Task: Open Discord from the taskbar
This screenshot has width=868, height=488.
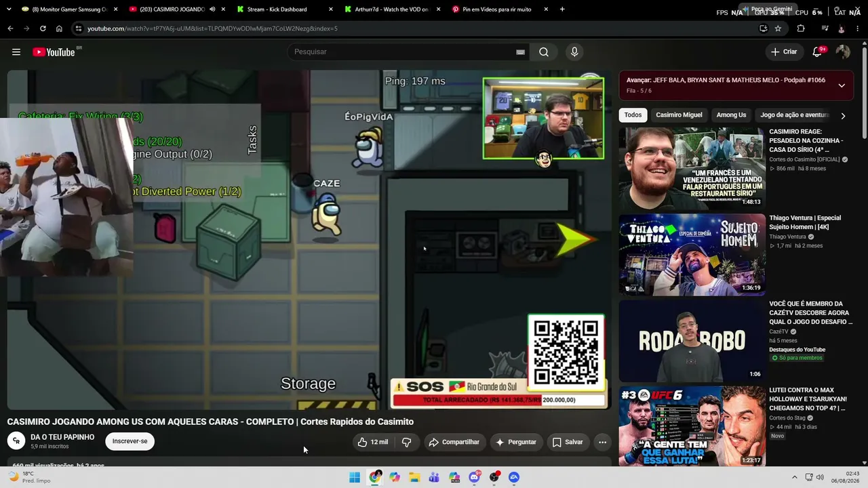Action: pyautogui.click(x=474, y=477)
